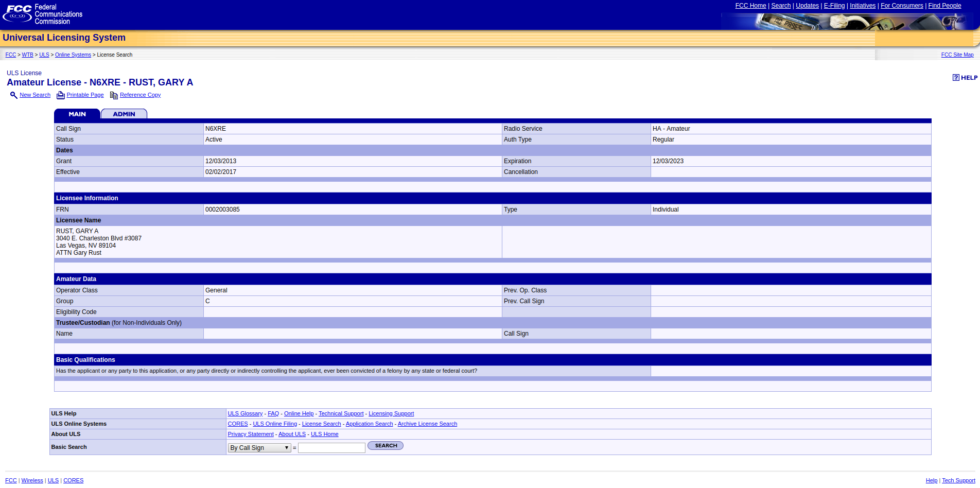Screen dimensions: 980x488
Task: Click the footer Help link
Action: [x=932, y=481]
